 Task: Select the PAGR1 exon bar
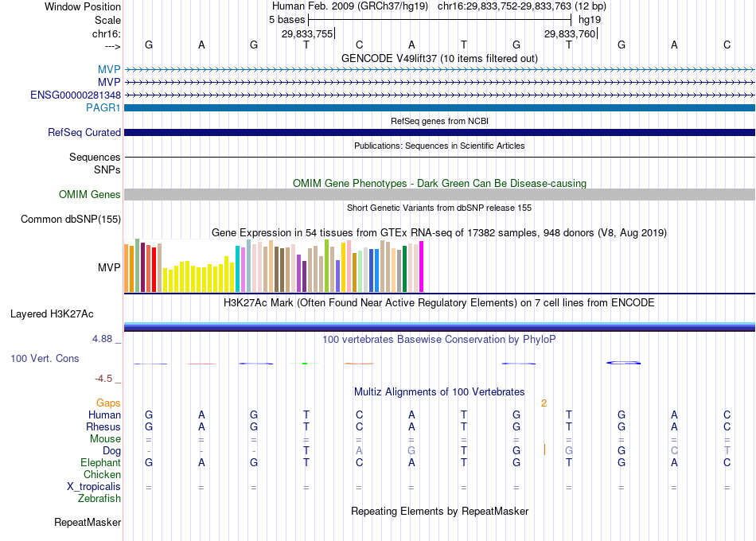(x=440, y=107)
